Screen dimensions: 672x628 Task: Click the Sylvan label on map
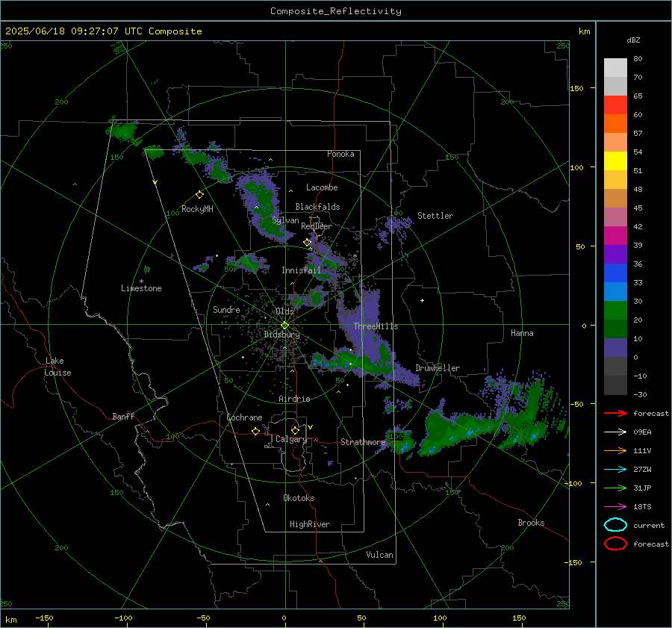(x=285, y=220)
